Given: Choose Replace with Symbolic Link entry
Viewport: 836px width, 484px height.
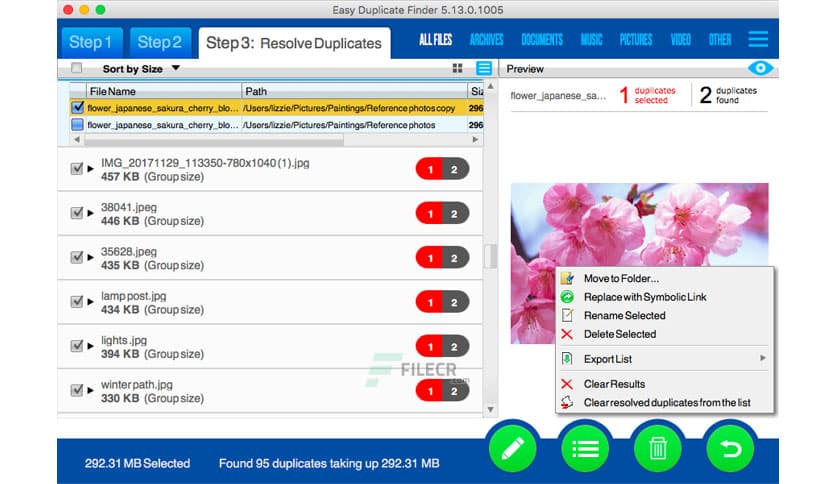Looking at the screenshot, I should point(665,297).
